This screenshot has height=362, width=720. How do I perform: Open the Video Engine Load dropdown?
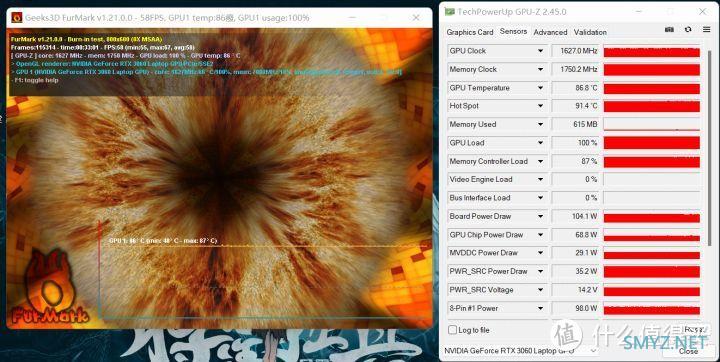[540, 180]
